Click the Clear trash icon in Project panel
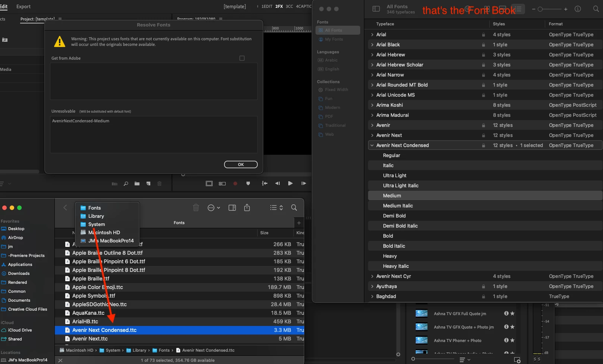 (160, 183)
